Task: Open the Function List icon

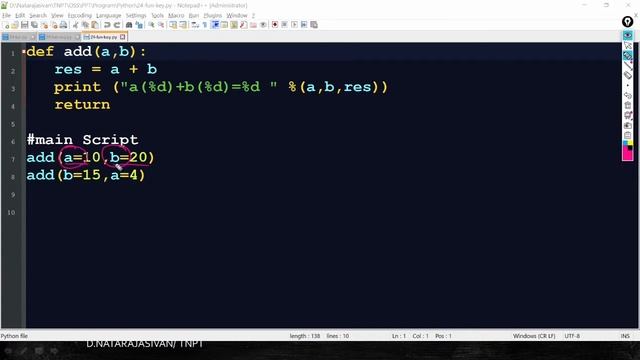Action: click(244, 25)
